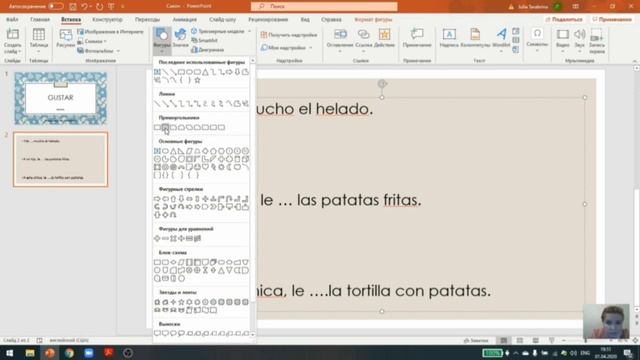Switch to the Анимация (Animations) tab
This screenshot has height=360, width=640.
[184, 20]
